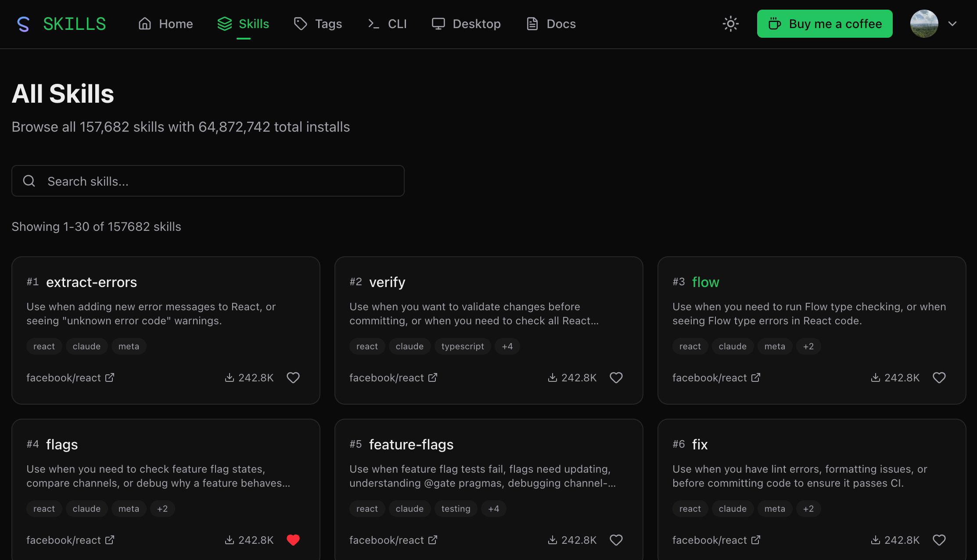
Task: Open external link icon on verify card
Action: [x=433, y=377]
